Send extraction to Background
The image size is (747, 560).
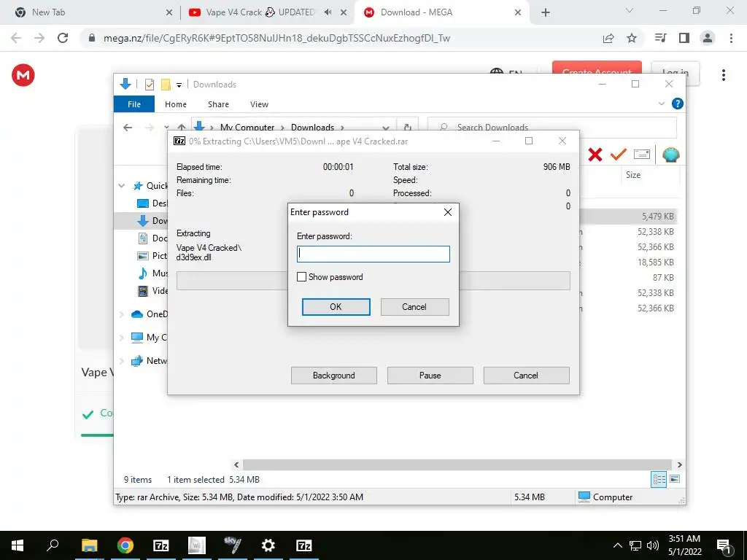334,376
